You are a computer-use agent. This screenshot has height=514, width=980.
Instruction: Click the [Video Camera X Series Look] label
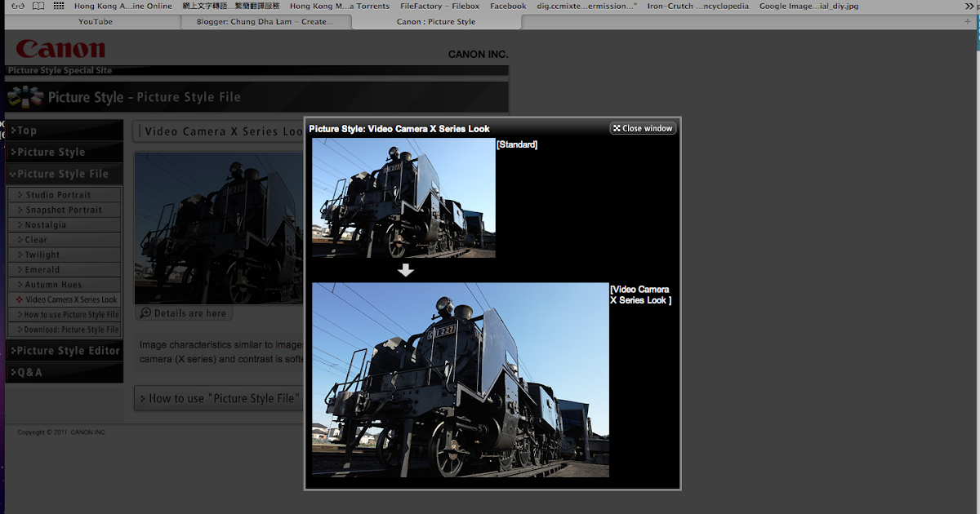click(641, 295)
